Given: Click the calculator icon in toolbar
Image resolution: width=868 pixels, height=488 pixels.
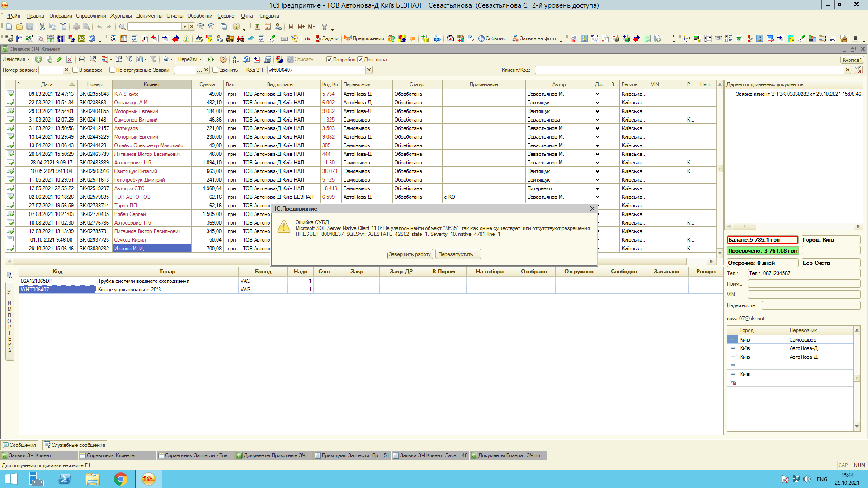Looking at the screenshot, I should (257, 27).
